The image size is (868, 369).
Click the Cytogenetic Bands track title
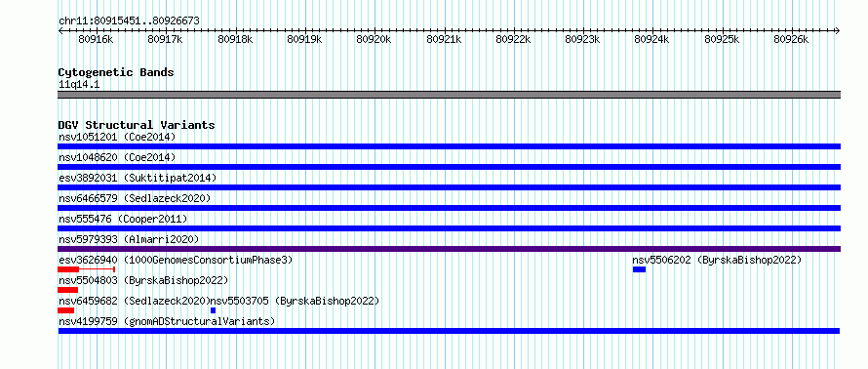click(116, 72)
